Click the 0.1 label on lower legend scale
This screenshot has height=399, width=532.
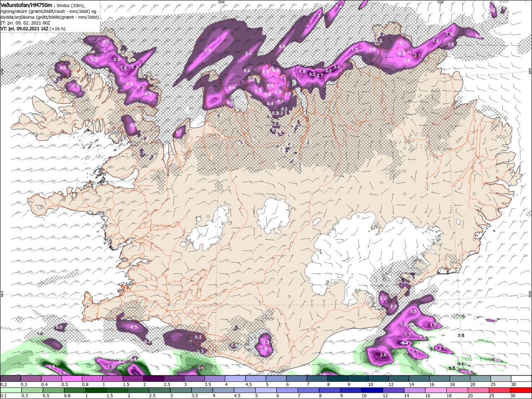pos(3,396)
